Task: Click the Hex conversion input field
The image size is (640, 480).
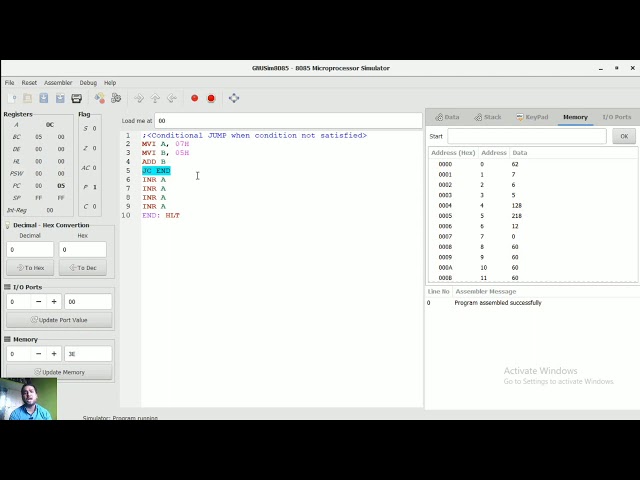Action: pyautogui.click(x=82, y=249)
